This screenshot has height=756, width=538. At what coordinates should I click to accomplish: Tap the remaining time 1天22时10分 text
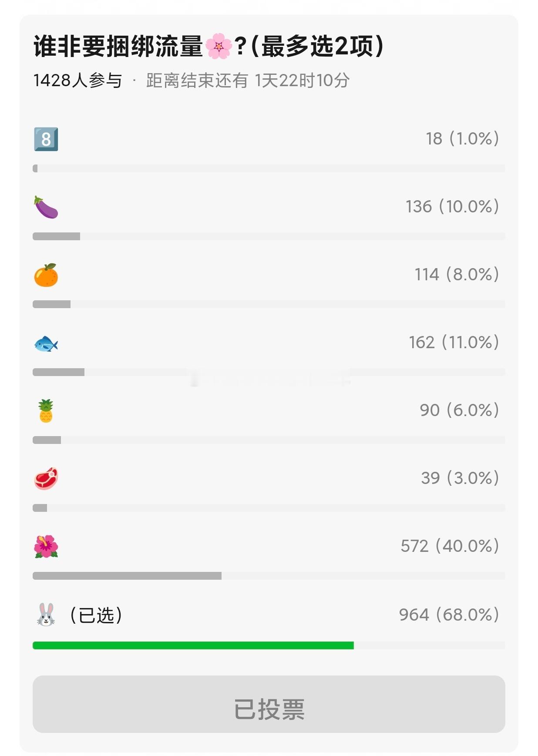click(302, 81)
